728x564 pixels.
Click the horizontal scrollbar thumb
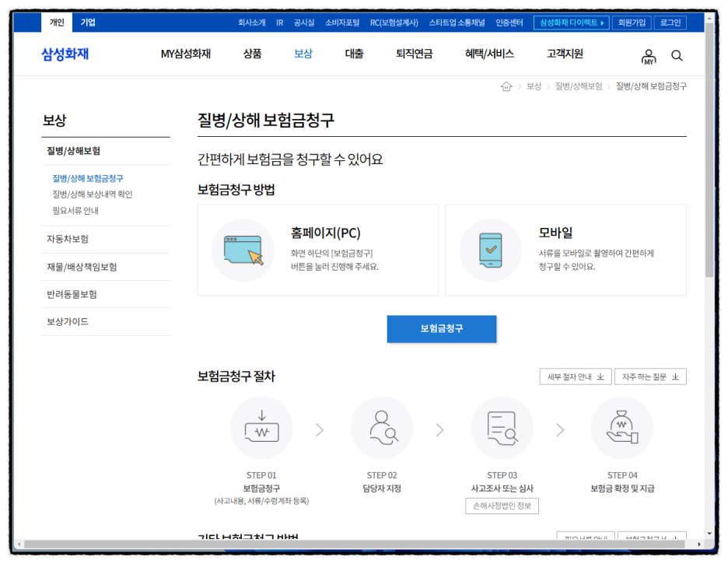point(355,544)
